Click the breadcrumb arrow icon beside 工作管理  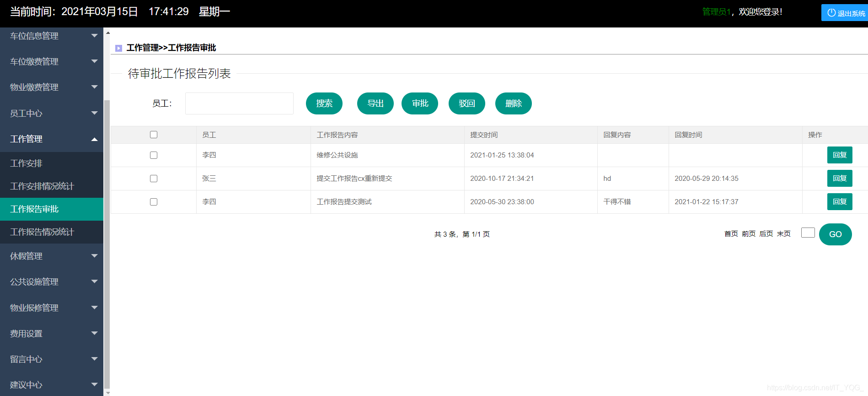click(118, 48)
